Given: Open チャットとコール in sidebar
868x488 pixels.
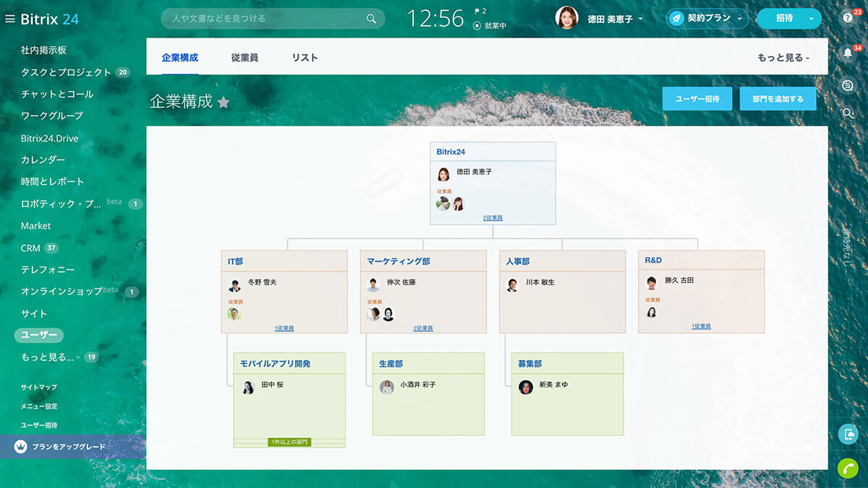Looking at the screenshot, I should 57,94.
